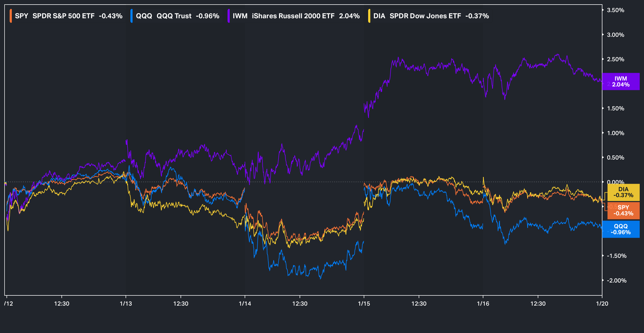This screenshot has height=333, width=644.
Task: Click the 1/14 date marker on the time axis
Action: coord(245,304)
